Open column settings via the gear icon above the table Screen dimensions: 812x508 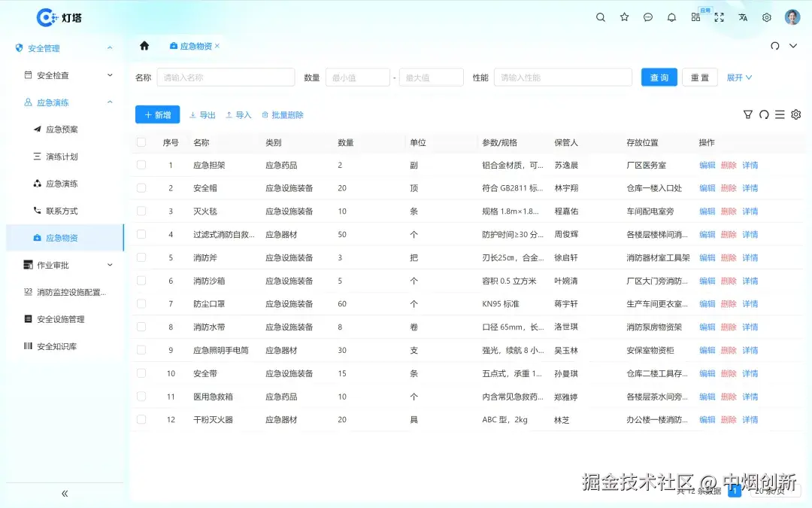pyautogui.click(x=795, y=114)
